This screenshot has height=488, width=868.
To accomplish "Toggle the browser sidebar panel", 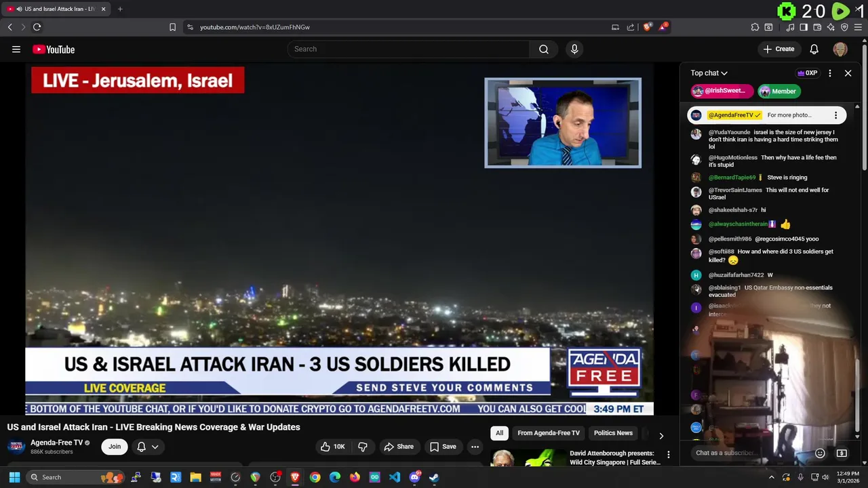I will click(x=804, y=27).
